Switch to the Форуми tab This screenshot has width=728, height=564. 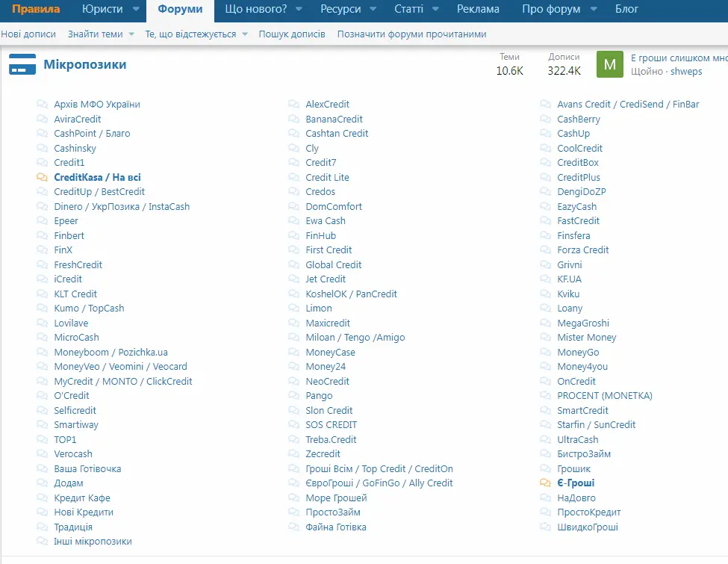[x=180, y=10]
